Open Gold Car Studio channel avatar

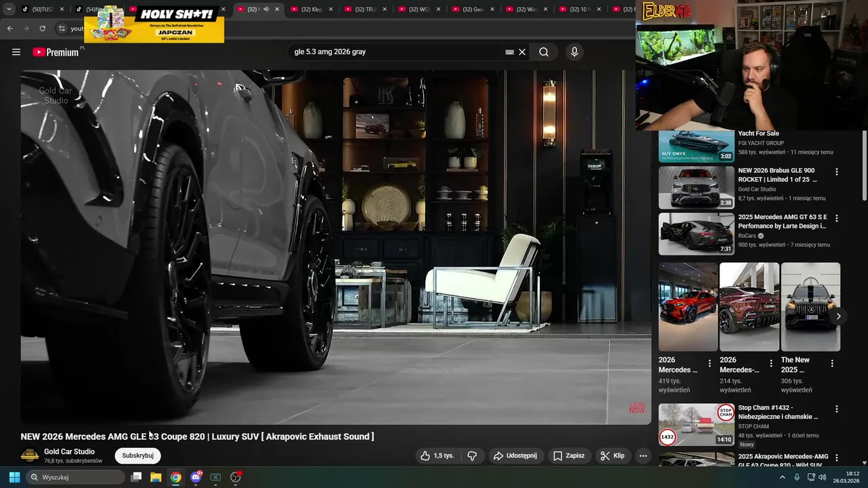coord(30,455)
